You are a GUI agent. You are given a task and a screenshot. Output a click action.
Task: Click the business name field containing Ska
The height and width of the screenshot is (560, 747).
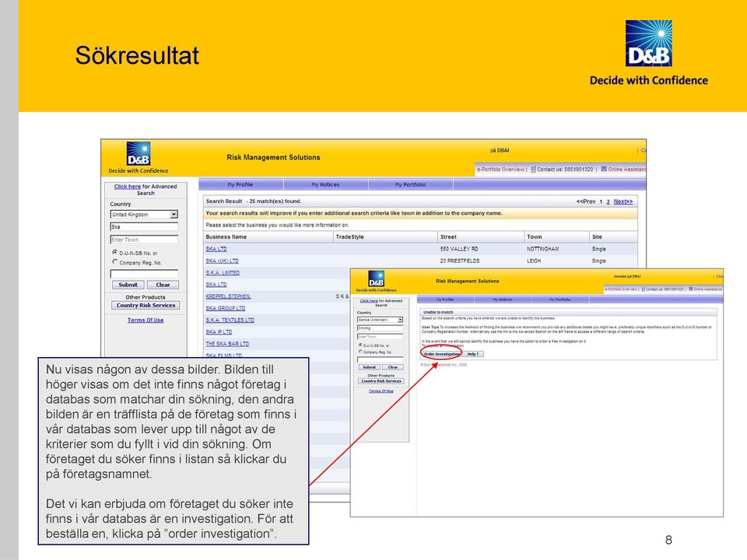click(x=144, y=226)
